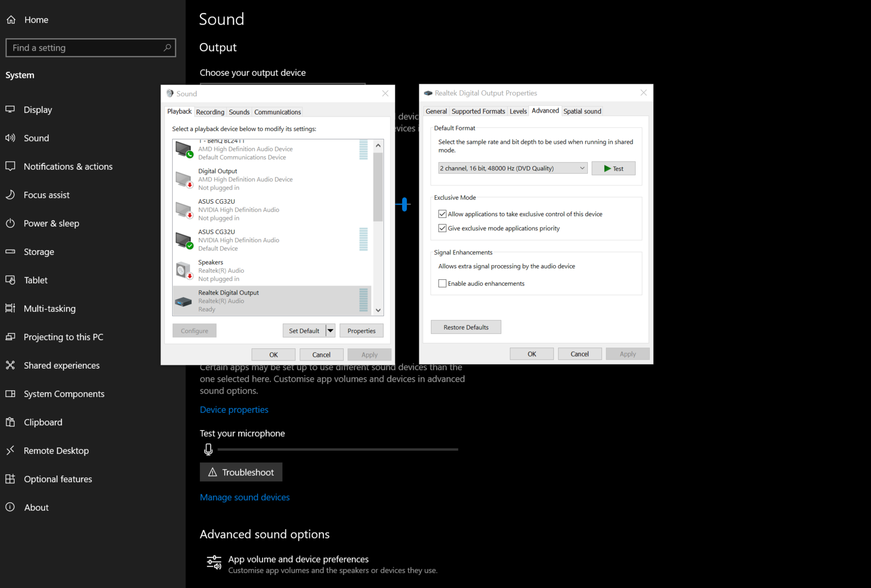Click the System Components icon
871x588 pixels.
[x=10, y=394]
